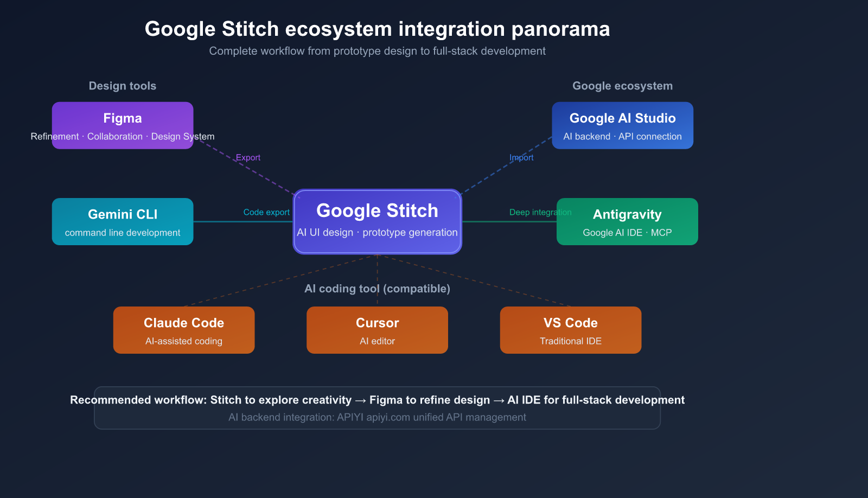Expand the AI coding tool (compatible) group
868x498 pixels.
(x=377, y=289)
